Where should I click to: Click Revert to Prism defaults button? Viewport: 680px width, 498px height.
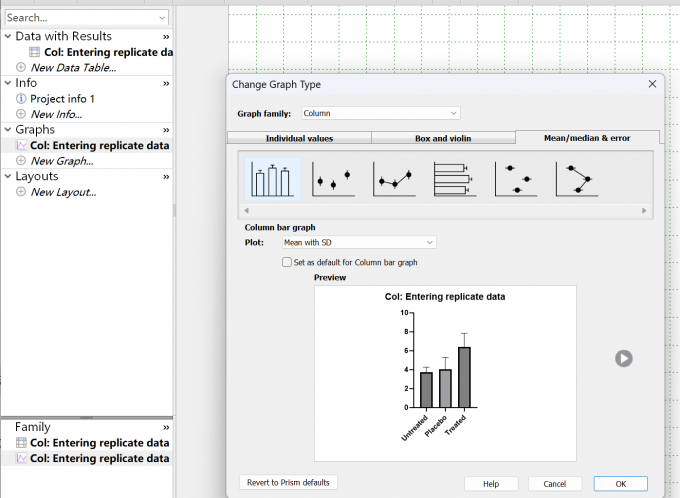(x=288, y=482)
